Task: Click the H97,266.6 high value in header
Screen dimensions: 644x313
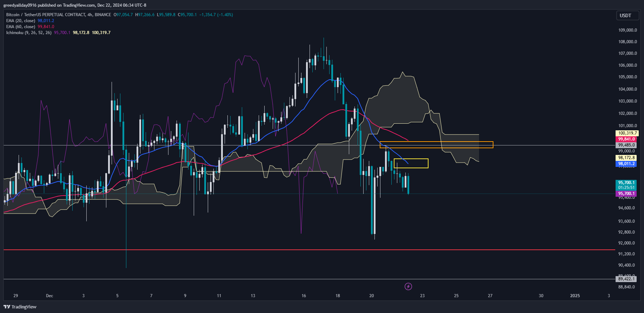Action: (145, 15)
